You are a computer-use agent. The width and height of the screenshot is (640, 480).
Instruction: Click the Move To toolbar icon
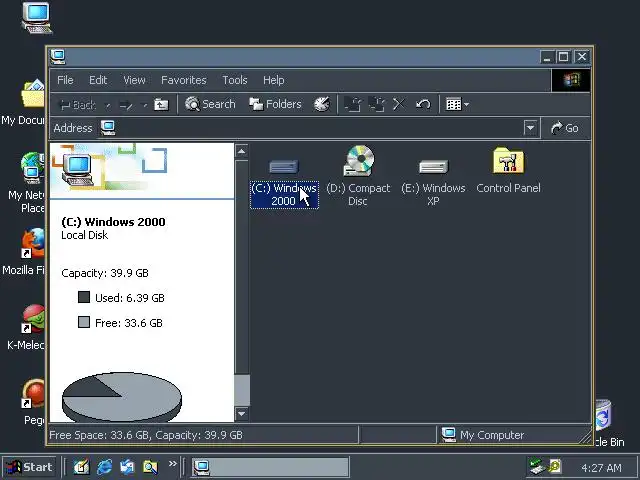[353, 104]
